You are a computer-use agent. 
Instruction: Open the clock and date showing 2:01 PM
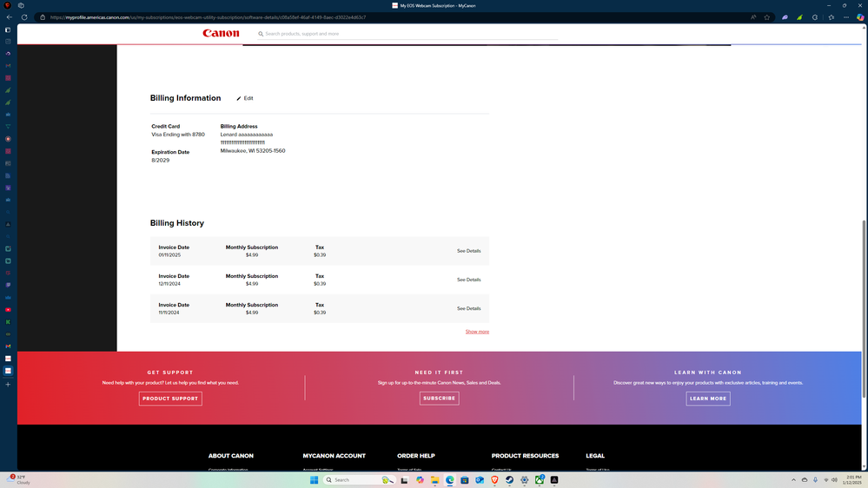[853, 479]
